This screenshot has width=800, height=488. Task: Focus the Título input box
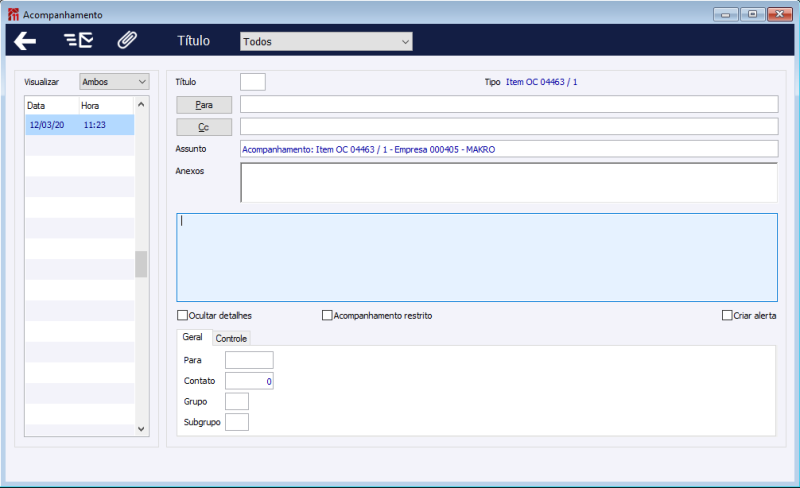pyautogui.click(x=253, y=82)
